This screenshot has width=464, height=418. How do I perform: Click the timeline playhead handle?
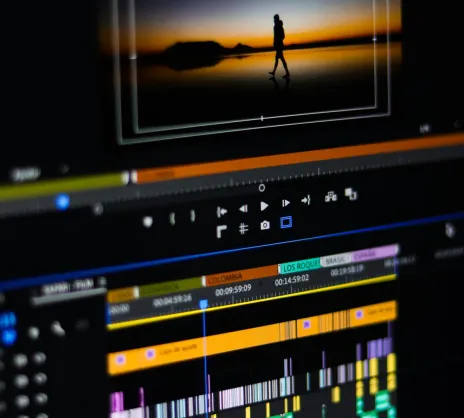click(x=203, y=304)
